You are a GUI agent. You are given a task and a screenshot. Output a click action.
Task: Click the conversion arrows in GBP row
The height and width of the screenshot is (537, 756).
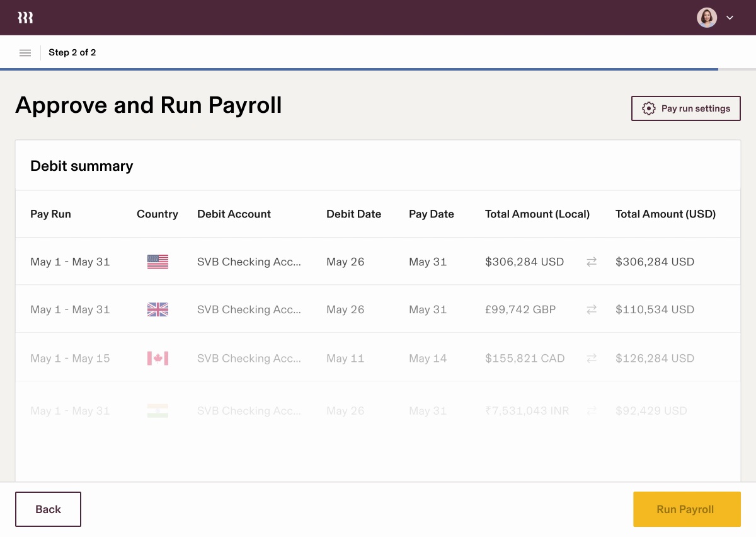pos(592,309)
